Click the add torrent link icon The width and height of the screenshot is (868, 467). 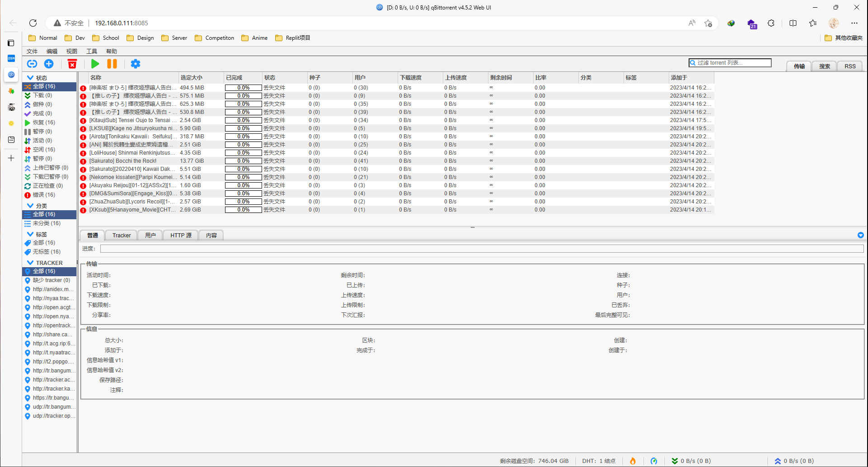[32, 64]
